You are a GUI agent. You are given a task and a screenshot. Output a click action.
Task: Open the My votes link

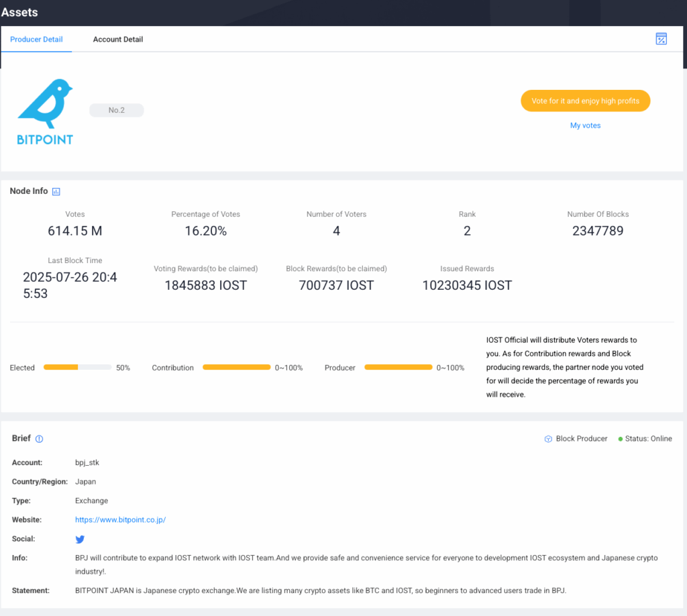585,125
